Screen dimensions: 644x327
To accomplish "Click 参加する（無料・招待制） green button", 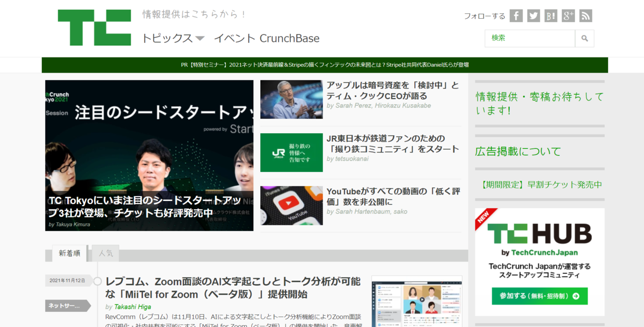I will pos(539,296).
